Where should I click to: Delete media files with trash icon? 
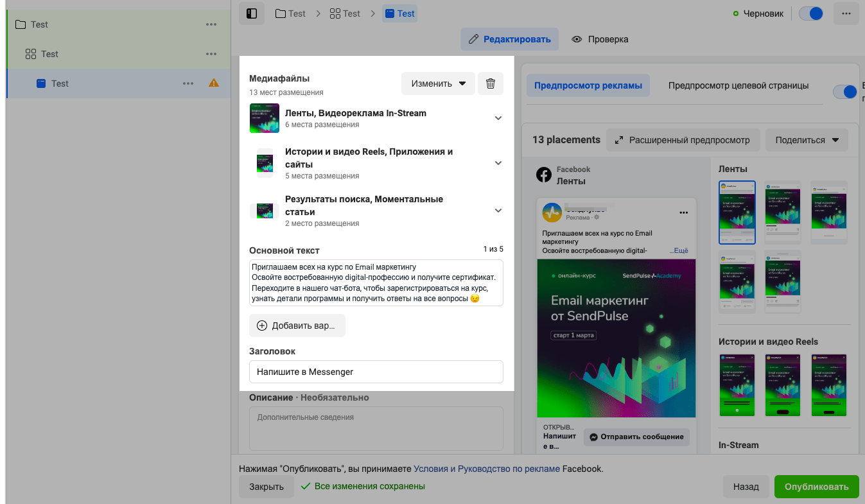[x=491, y=83]
